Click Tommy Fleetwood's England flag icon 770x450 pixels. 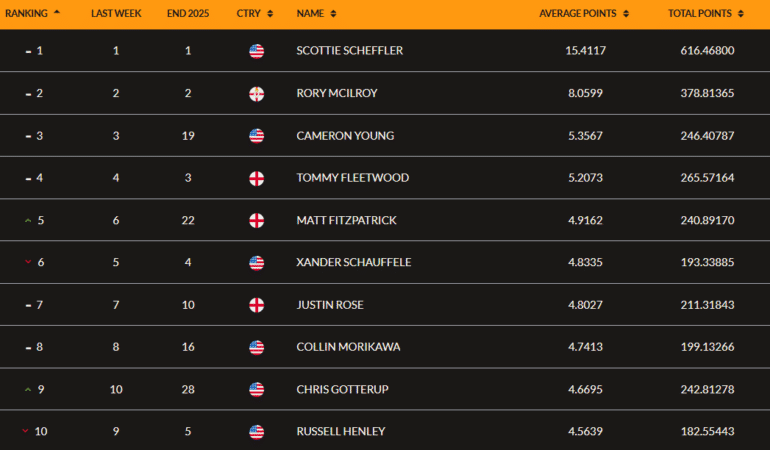[257, 178]
